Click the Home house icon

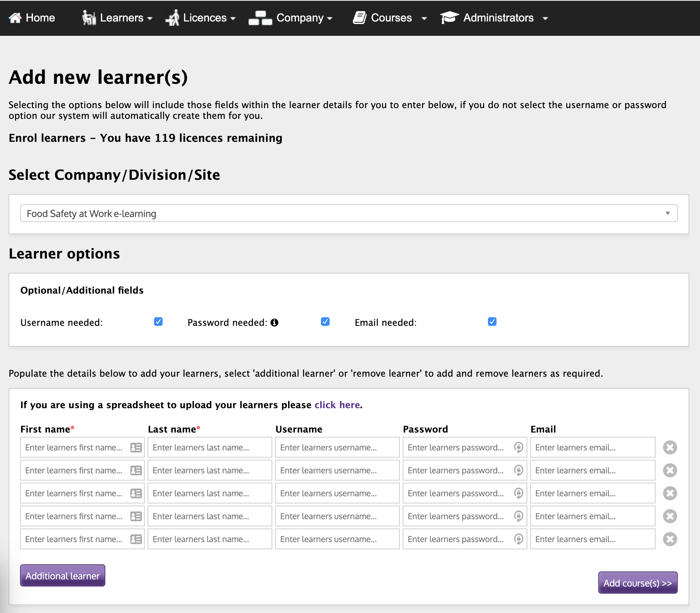click(x=15, y=18)
